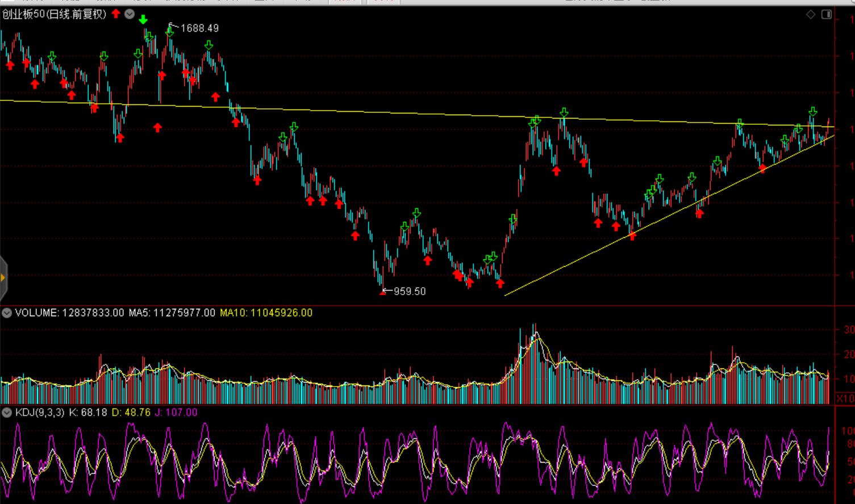Expand the VOLUME indicator dropdown menu

tap(7, 313)
